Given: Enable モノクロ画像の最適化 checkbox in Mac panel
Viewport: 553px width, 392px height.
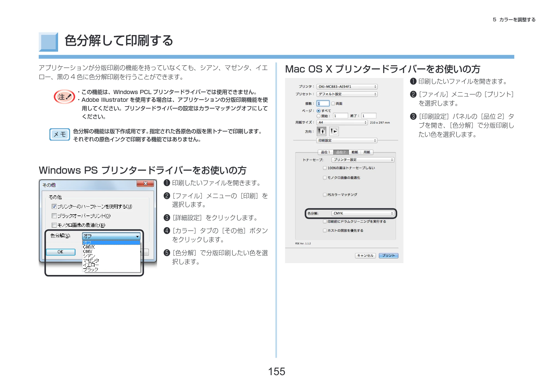Looking at the screenshot, I should [x=325, y=178].
